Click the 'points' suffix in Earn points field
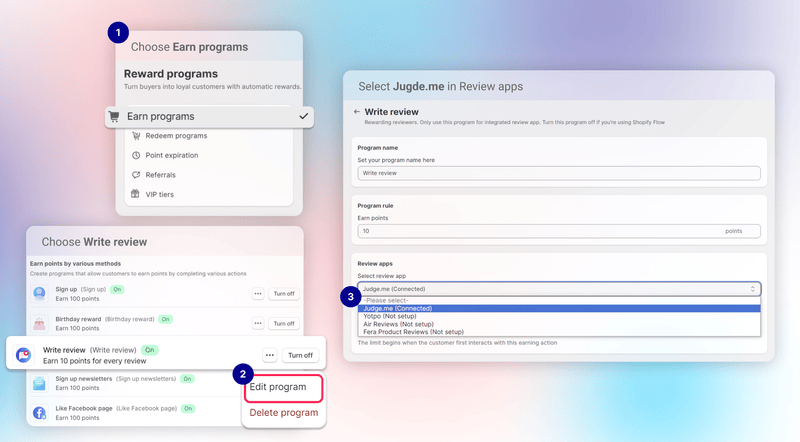Image resolution: width=800 pixels, height=442 pixels. pyautogui.click(x=734, y=231)
